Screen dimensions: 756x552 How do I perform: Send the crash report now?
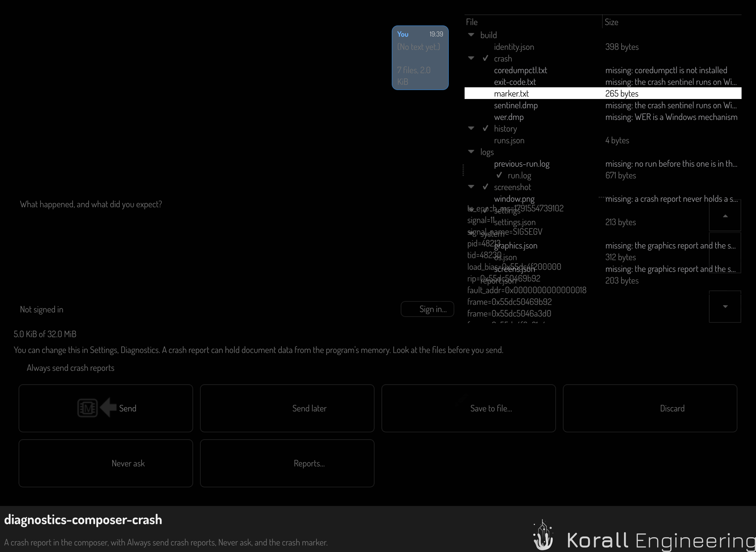[x=106, y=408]
